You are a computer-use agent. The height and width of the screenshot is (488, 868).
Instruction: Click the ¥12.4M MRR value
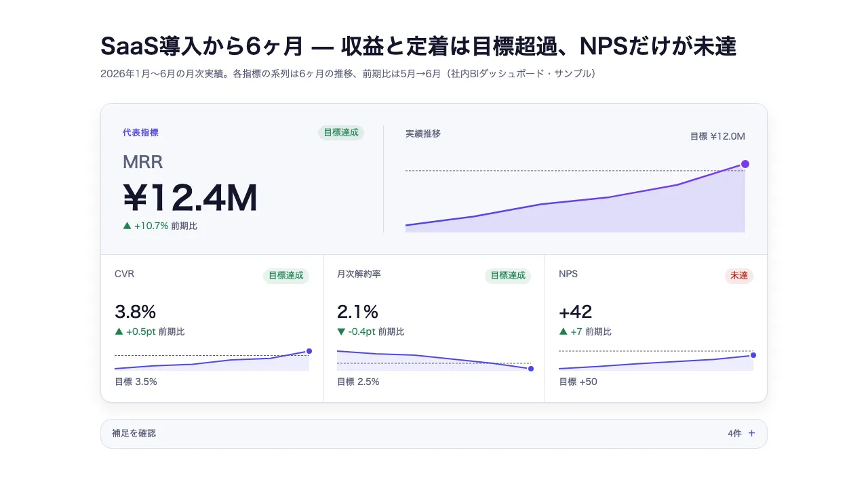[191, 198]
